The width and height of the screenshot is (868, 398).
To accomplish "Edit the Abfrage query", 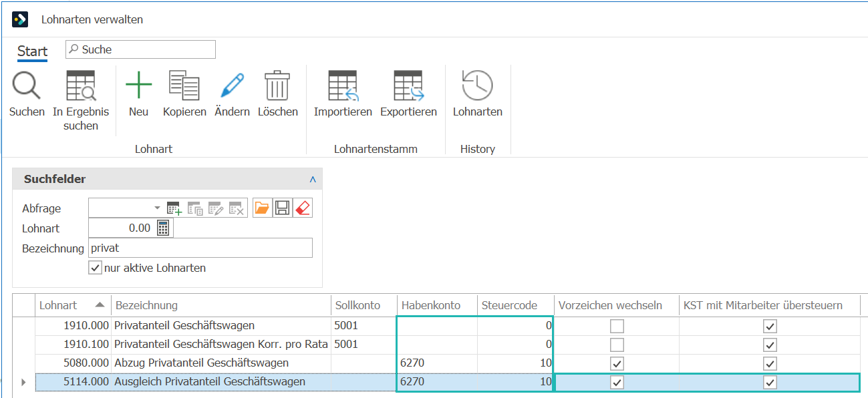I will [x=216, y=208].
